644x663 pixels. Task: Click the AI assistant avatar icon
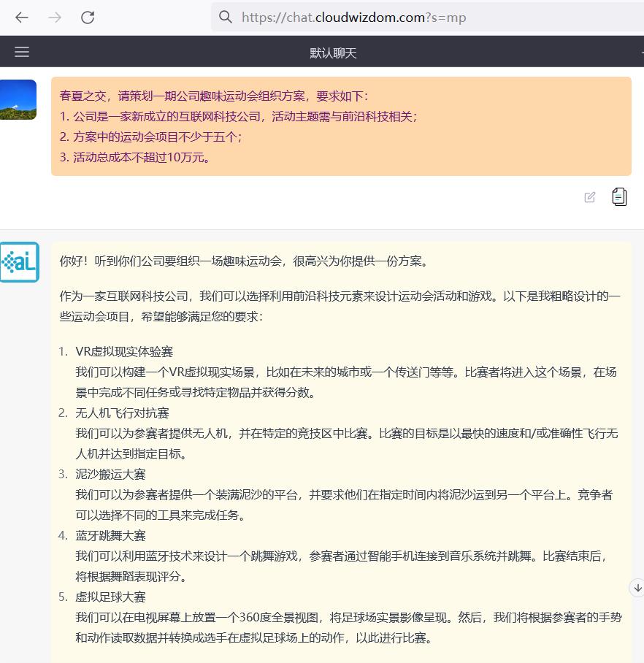pos(20,263)
